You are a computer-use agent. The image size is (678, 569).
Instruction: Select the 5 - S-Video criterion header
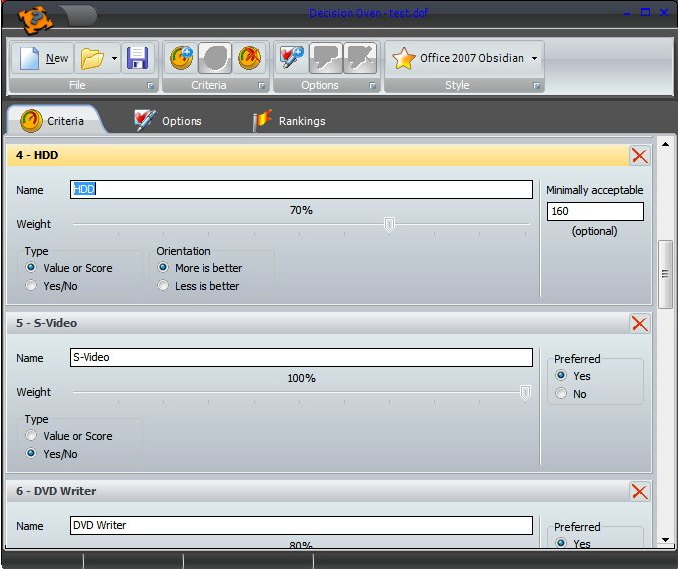click(318, 323)
